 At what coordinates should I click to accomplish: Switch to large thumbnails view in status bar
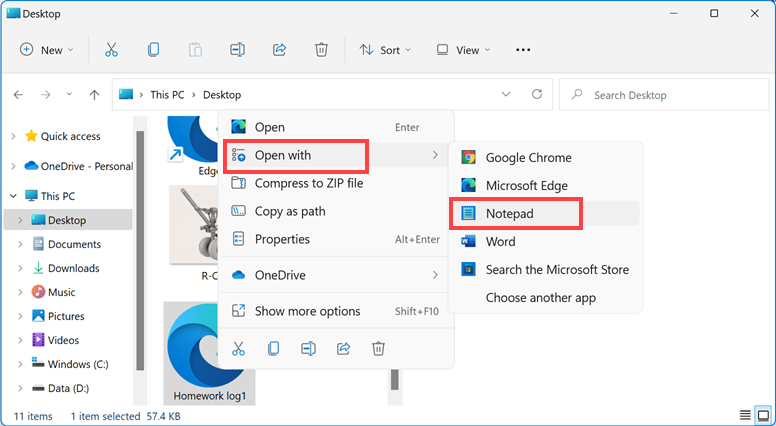click(x=762, y=415)
